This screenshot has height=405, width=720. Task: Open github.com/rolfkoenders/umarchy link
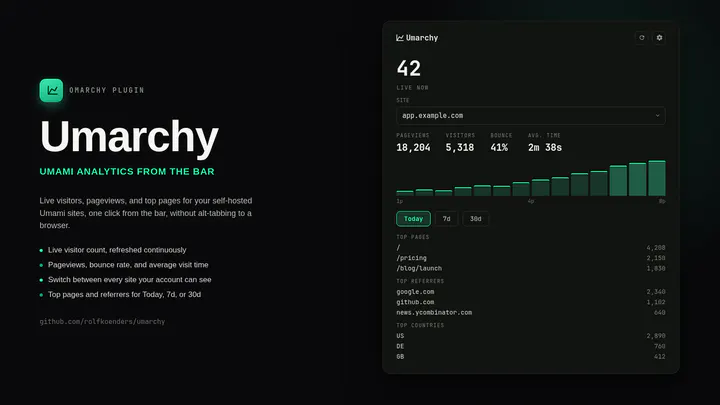tap(102, 321)
